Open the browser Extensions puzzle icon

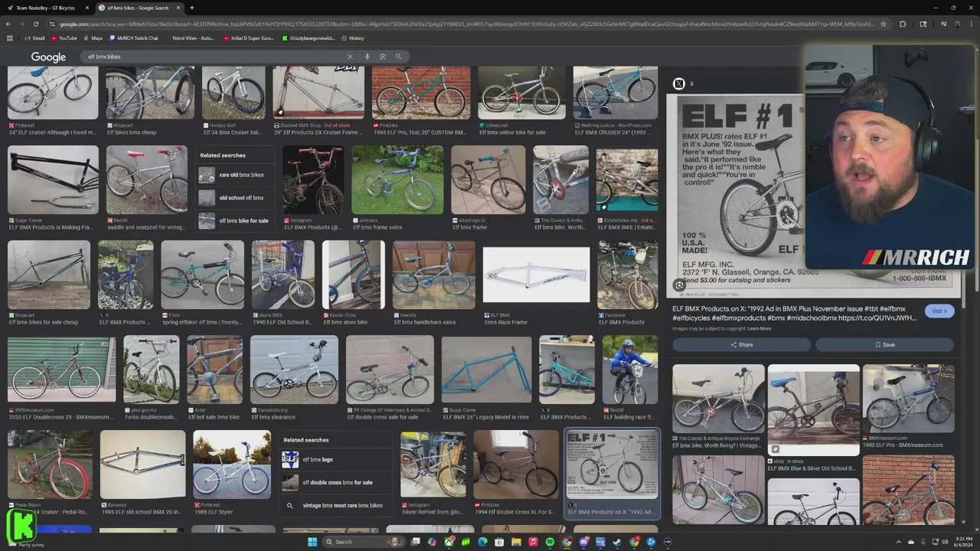[x=903, y=24]
